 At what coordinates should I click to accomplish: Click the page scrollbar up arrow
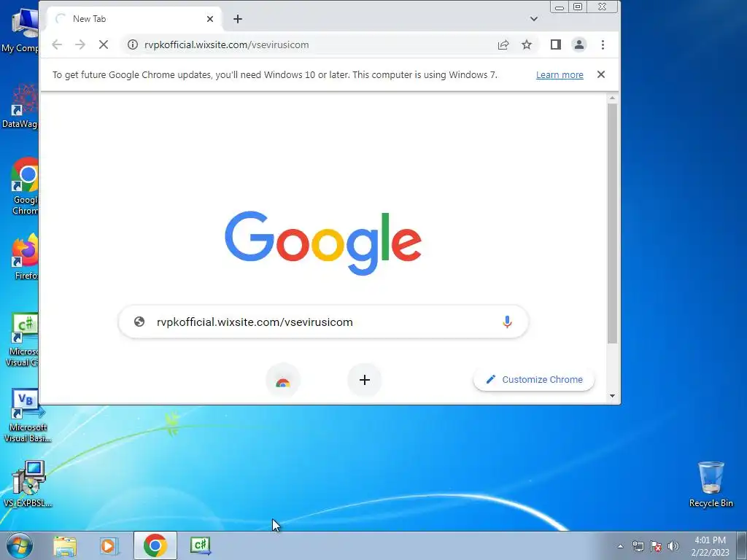point(612,98)
